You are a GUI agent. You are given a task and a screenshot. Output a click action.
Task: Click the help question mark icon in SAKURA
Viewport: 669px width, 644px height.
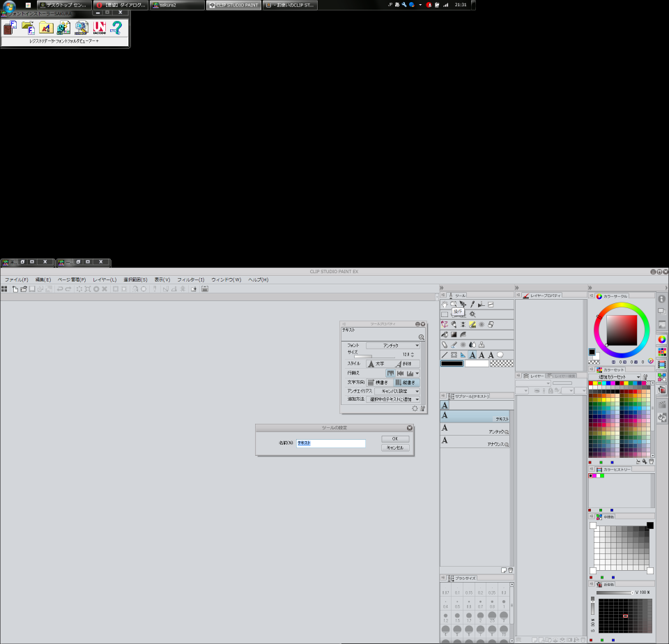pyautogui.click(x=117, y=28)
